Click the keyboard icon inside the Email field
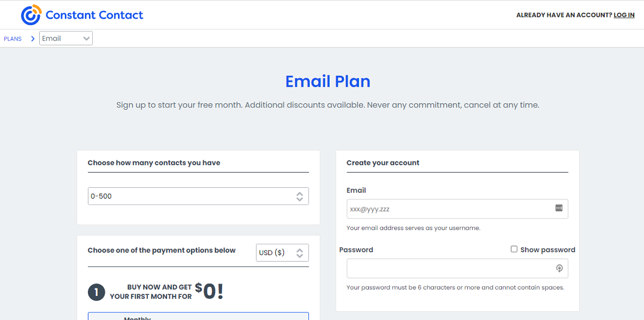The image size is (644, 320). 559,209
